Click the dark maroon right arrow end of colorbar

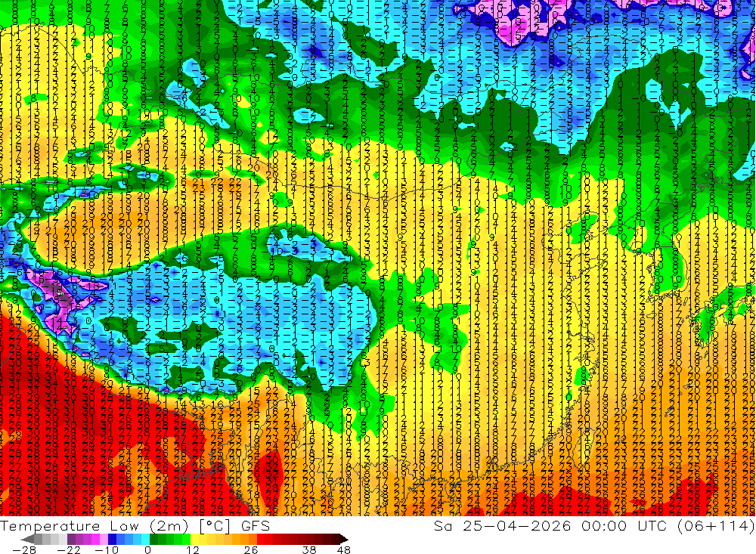click(344, 539)
